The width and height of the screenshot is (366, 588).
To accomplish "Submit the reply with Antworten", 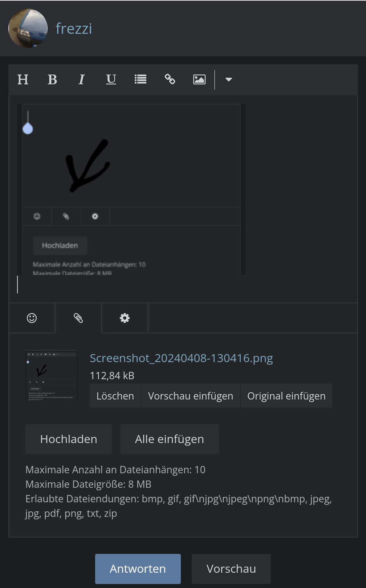I will [138, 569].
